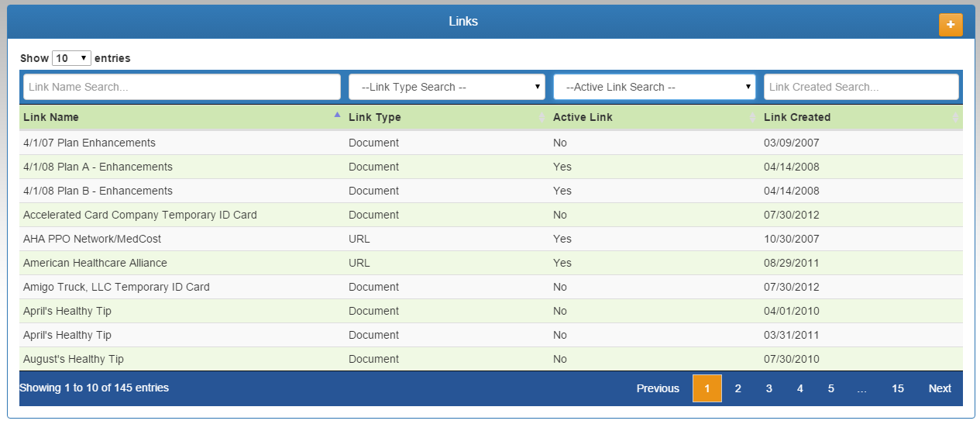Select the American Healthcare Alliance row
Screen dimensions: 980x424
click(x=491, y=263)
